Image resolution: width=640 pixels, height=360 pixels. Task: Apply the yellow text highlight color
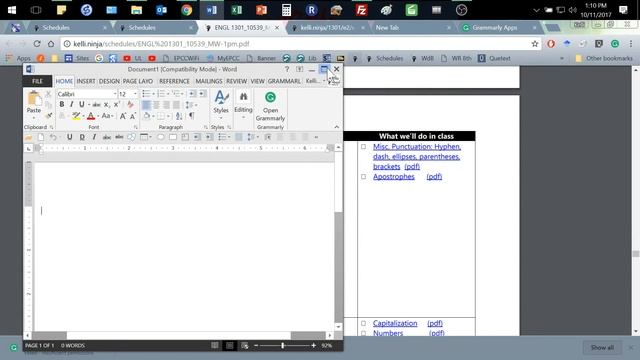[76, 116]
